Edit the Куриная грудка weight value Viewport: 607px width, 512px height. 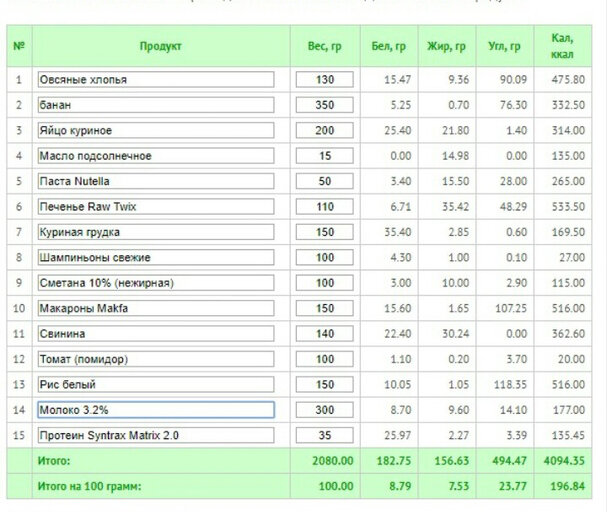pyautogui.click(x=325, y=232)
